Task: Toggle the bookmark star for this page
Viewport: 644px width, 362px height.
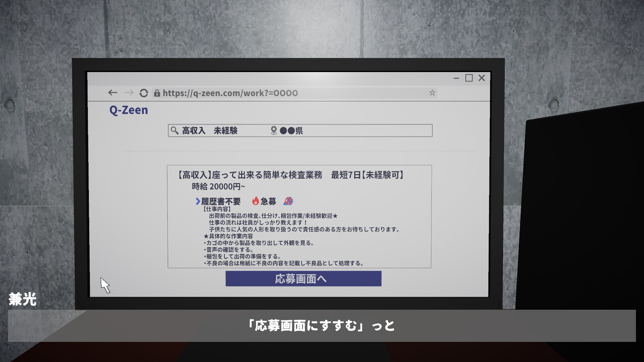Action: click(432, 93)
